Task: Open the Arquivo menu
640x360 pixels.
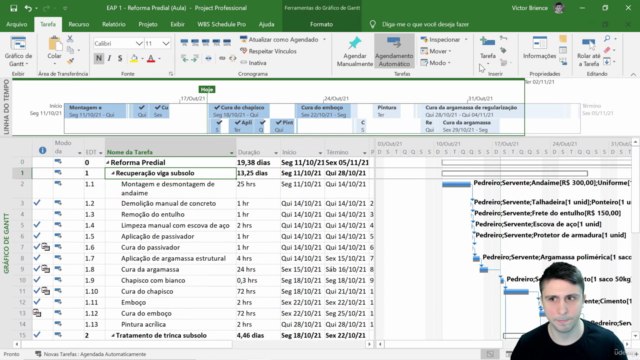Action: [17, 24]
